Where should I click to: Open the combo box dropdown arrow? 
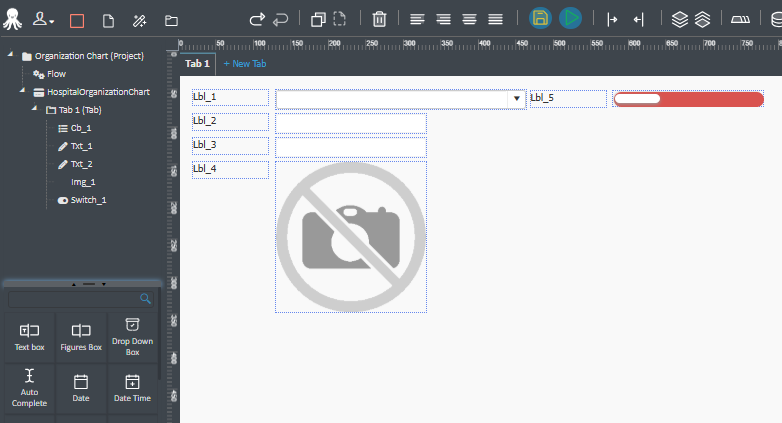point(517,98)
